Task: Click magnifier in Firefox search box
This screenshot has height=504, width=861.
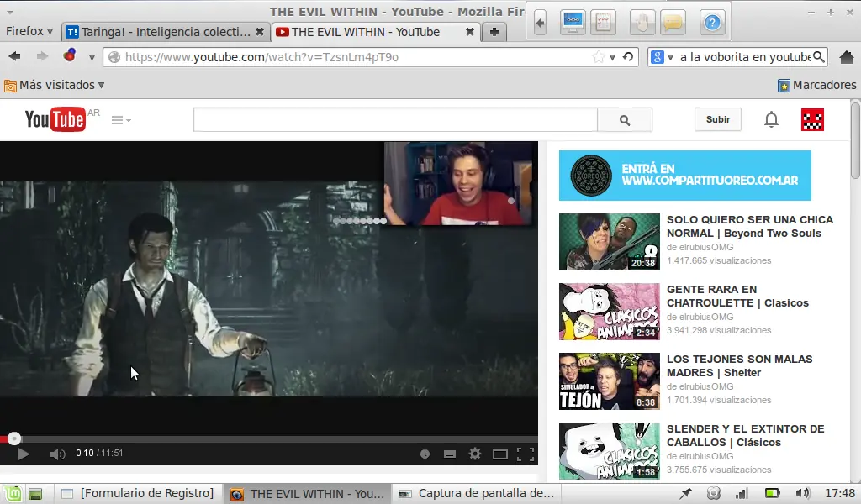Action: pyautogui.click(x=819, y=57)
